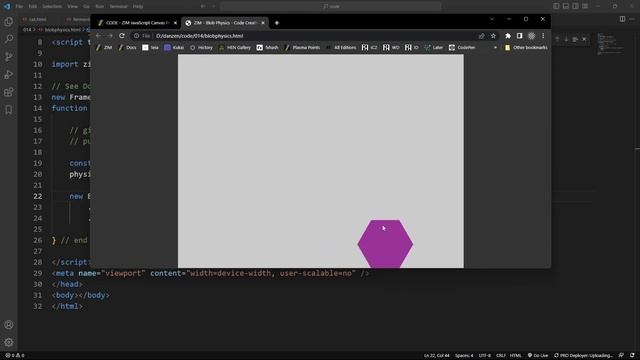Screen dimensions: 640x360
Task: Open the Terminal menu in VS Code
Action: (x=118, y=7)
